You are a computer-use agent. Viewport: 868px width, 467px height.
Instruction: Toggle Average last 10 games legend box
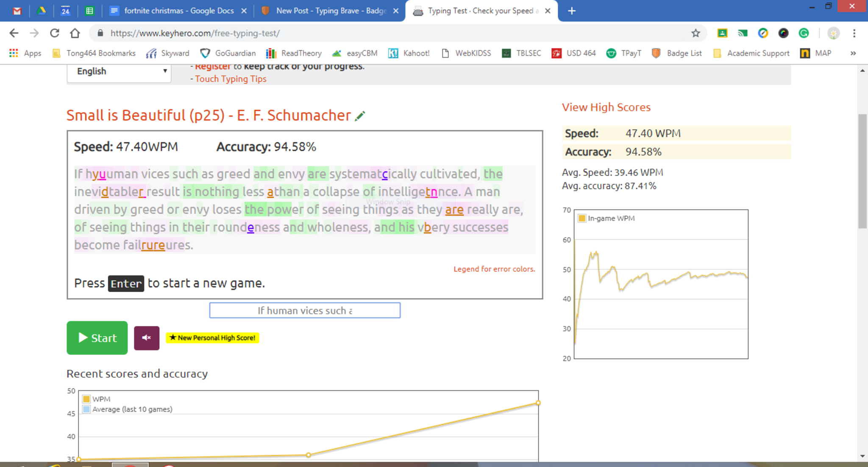(x=86, y=409)
